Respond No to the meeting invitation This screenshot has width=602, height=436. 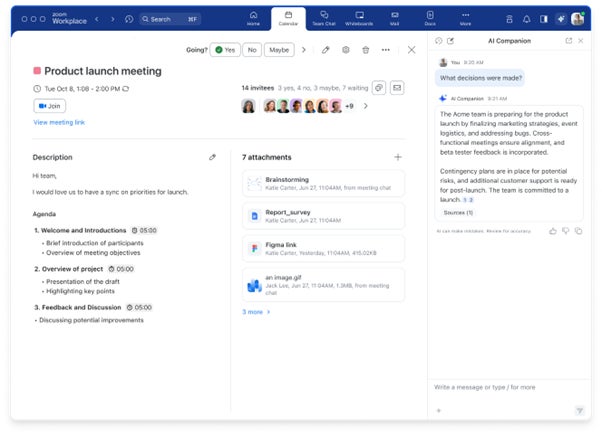252,49
